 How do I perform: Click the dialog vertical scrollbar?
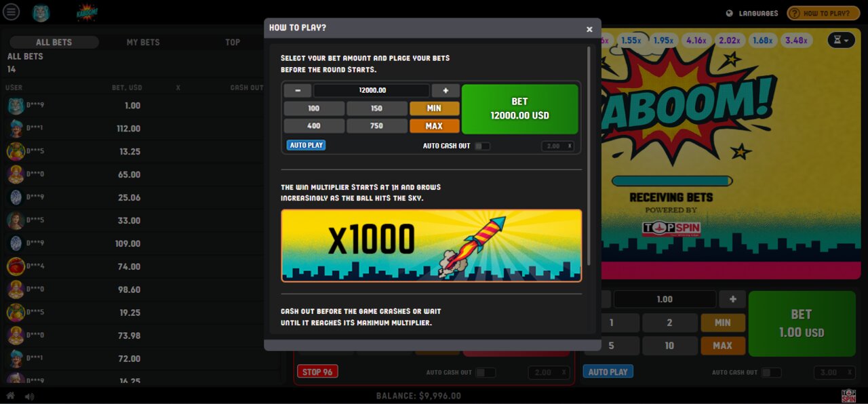[589, 156]
